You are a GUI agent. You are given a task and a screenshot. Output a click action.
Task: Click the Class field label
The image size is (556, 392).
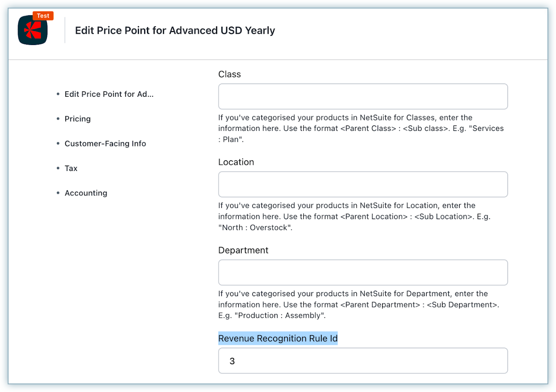(229, 74)
